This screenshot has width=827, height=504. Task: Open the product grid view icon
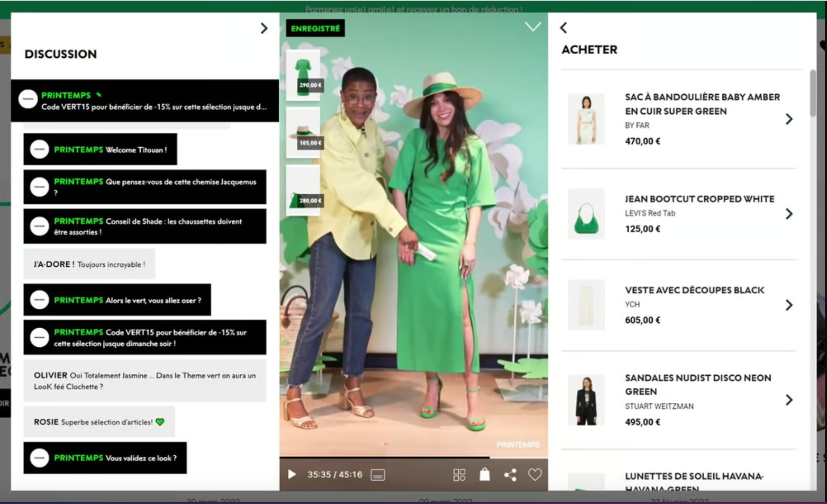coord(459,475)
